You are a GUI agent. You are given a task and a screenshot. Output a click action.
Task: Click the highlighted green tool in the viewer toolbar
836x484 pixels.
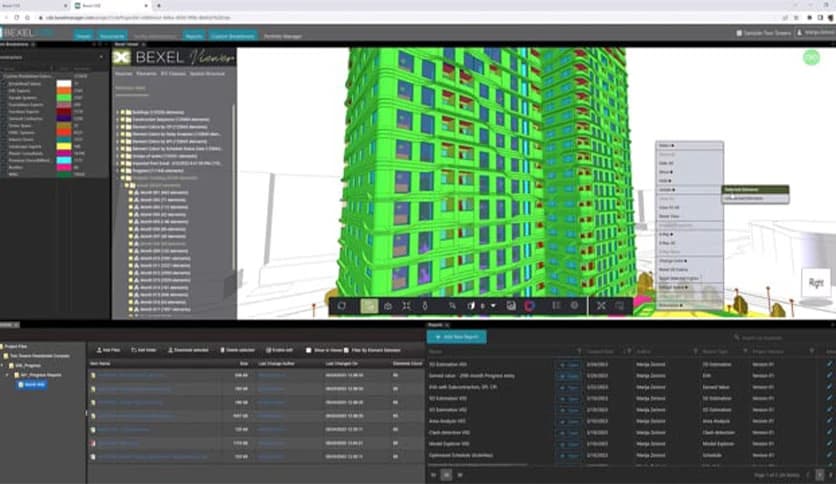click(x=369, y=305)
